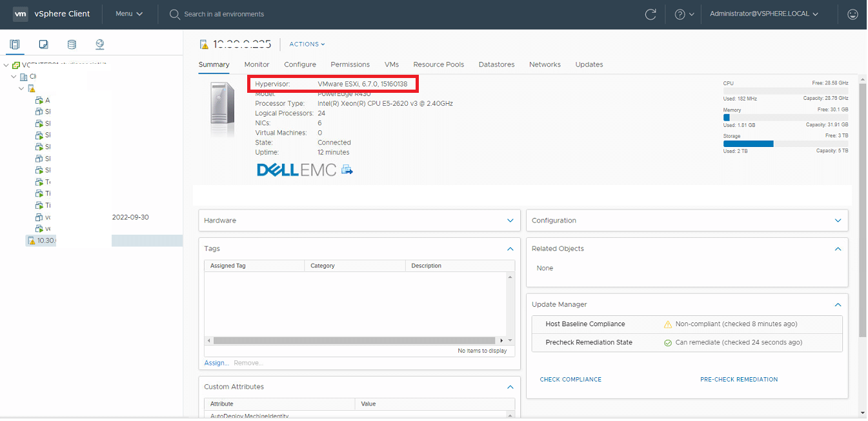
Task: Click the host warning icon beside page title
Action: click(x=204, y=44)
